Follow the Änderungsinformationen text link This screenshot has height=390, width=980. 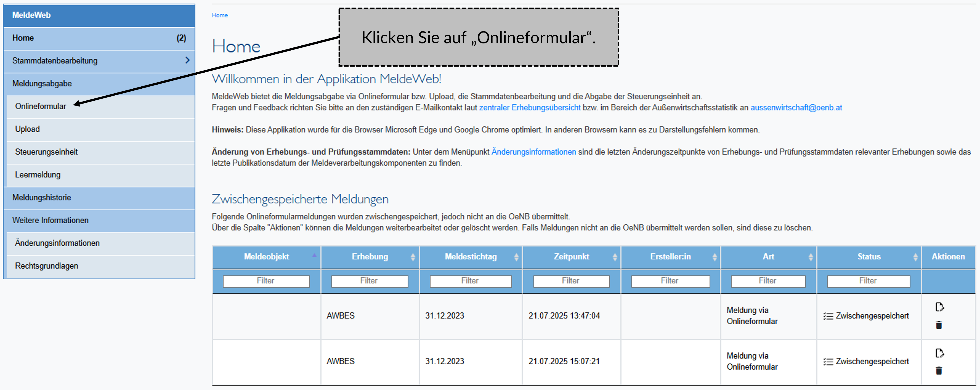pos(533,152)
